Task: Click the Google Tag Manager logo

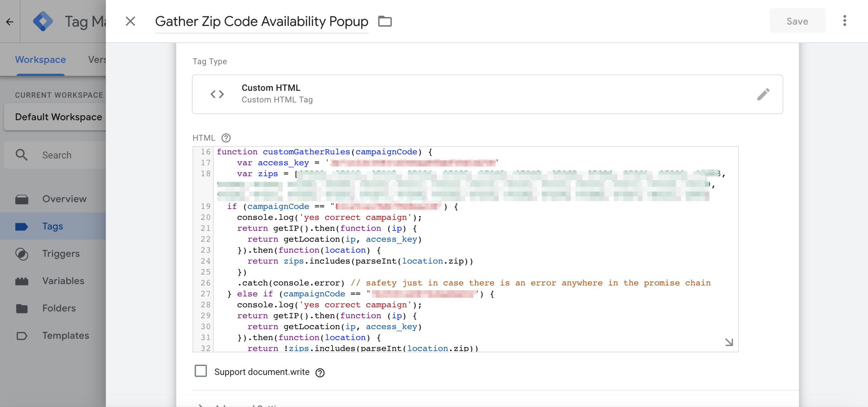Action: pyautogui.click(x=43, y=22)
